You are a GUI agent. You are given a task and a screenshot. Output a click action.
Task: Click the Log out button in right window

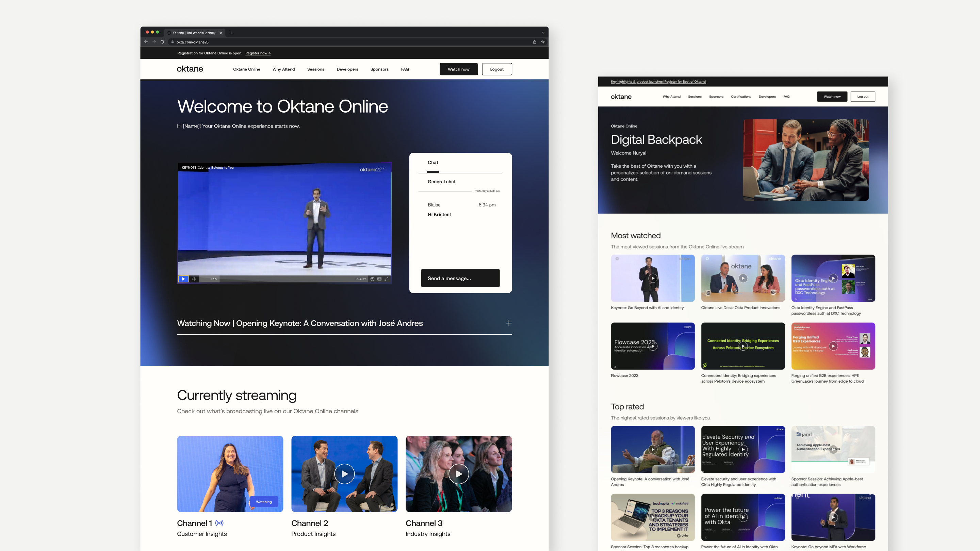coord(863,97)
